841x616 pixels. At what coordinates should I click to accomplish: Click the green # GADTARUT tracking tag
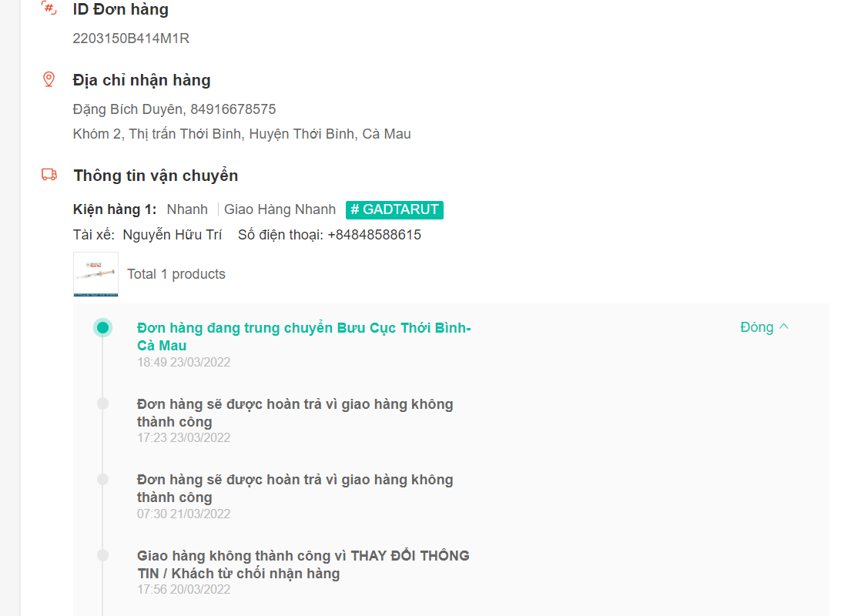pos(394,209)
